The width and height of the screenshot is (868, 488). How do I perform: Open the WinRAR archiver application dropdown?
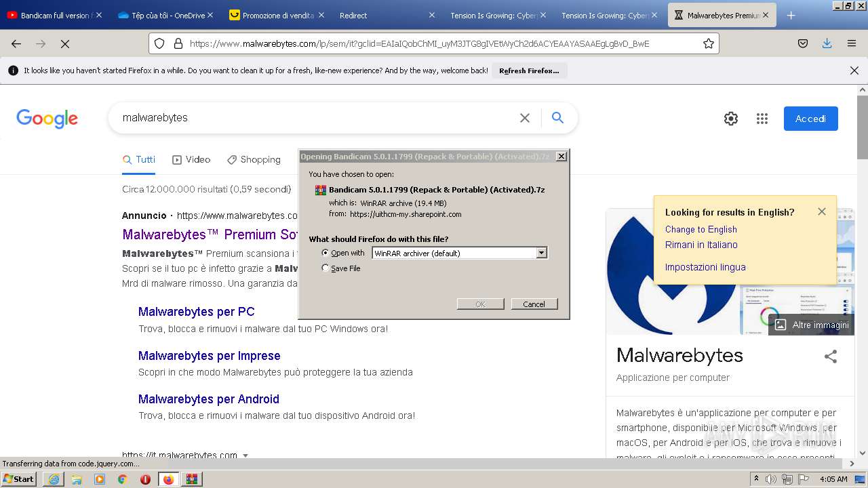pos(541,253)
